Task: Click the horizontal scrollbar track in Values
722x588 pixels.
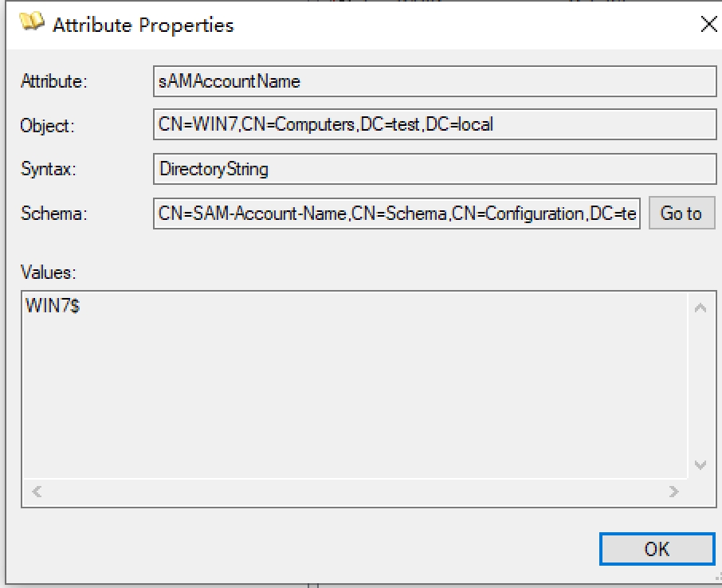Action: coord(355,492)
